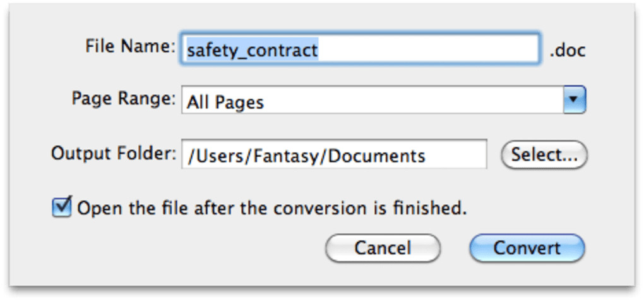Click the "All Pages" text in Page Range
The width and height of the screenshot is (644, 301).
(225, 102)
